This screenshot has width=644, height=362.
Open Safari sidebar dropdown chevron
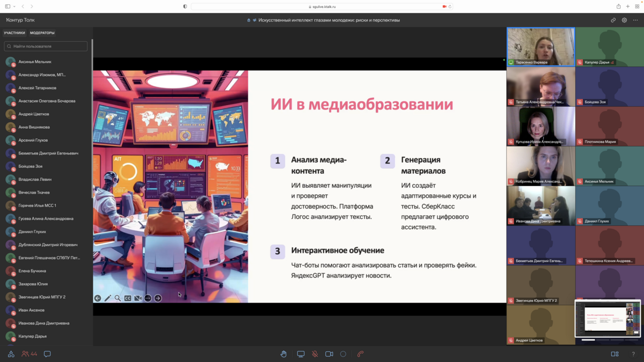14,6
